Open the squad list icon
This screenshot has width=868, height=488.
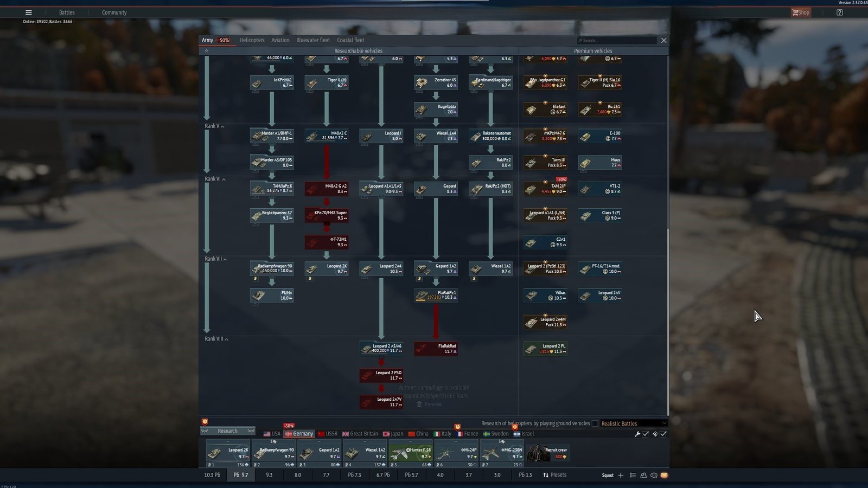[x=633, y=476]
